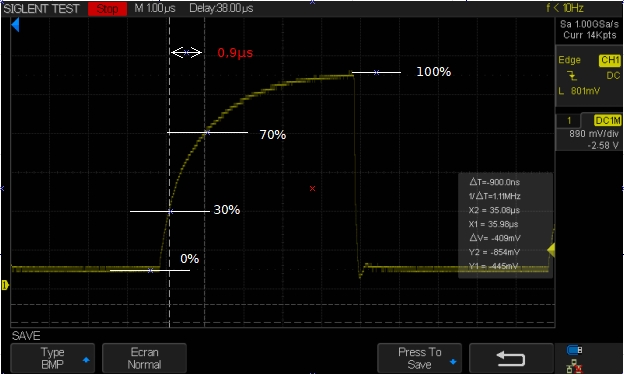Click the falling edge trigger slope icon
Viewport: 624px width, 374px height.
[572, 75]
